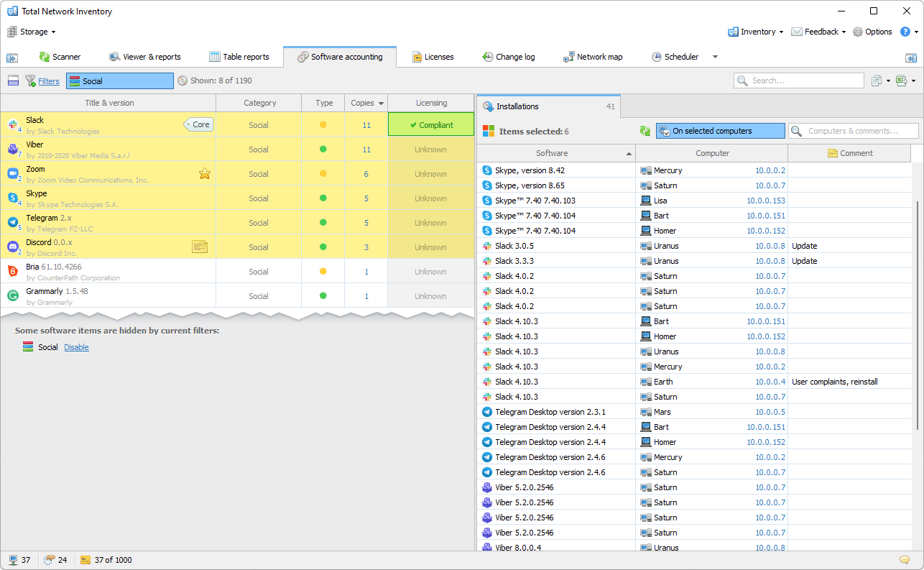
Task: Click the note icon on Discord row
Action: [200, 247]
